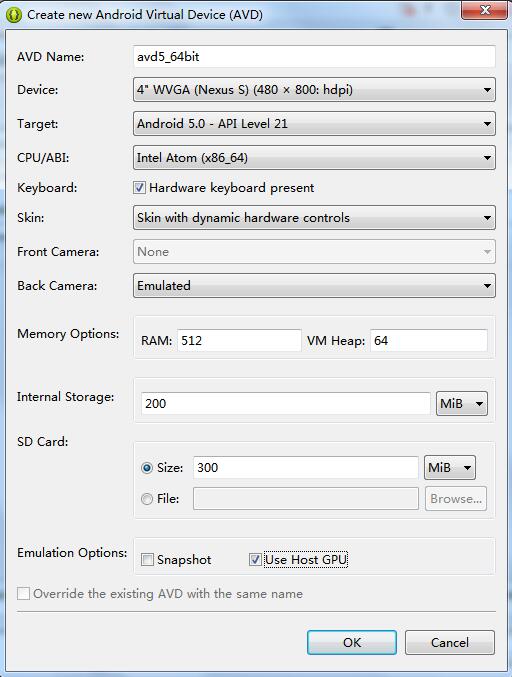Close the Create new AVD dialog
This screenshot has width=512, height=677.
pyautogui.click(x=484, y=10)
